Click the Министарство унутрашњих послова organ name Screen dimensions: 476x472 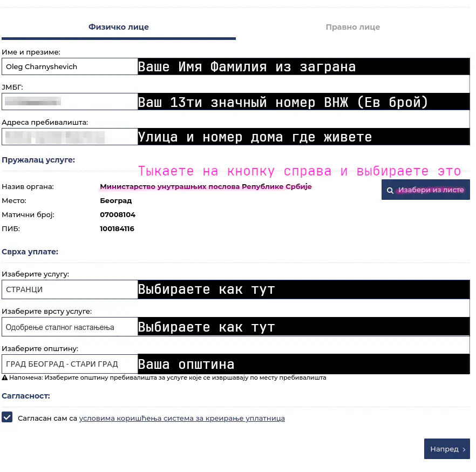click(x=206, y=187)
